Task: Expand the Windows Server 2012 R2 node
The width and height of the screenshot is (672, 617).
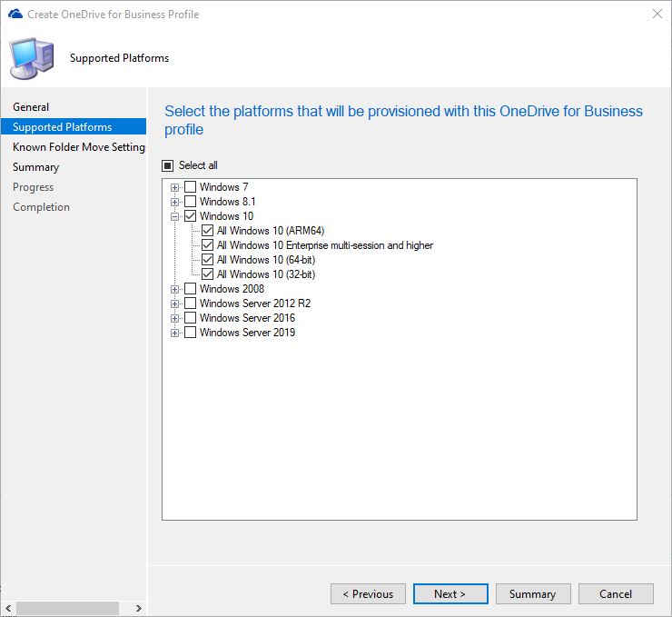Action: click(175, 304)
